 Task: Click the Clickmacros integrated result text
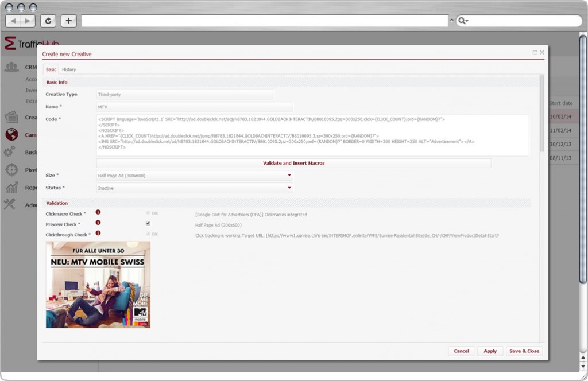[x=251, y=215]
